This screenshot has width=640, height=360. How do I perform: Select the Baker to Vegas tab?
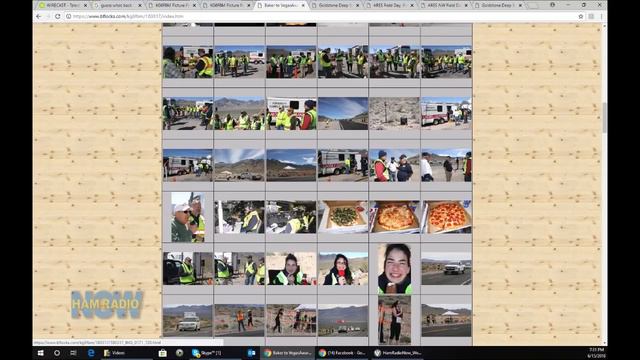coord(282,5)
